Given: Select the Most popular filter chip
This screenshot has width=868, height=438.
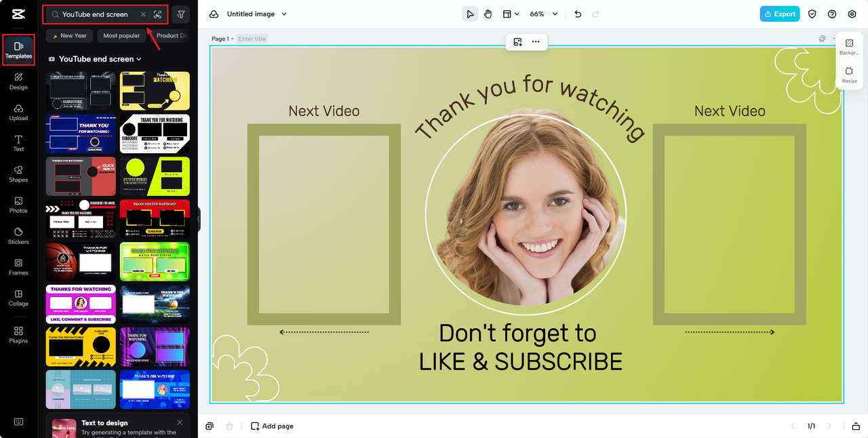Looking at the screenshot, I should [x=121, y=35].
